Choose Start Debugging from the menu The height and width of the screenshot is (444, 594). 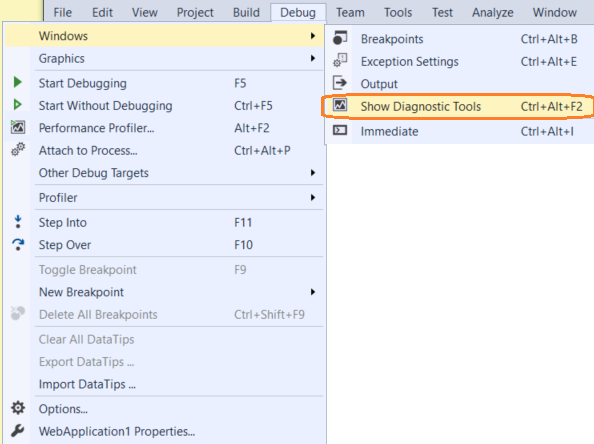coord(164,83)
